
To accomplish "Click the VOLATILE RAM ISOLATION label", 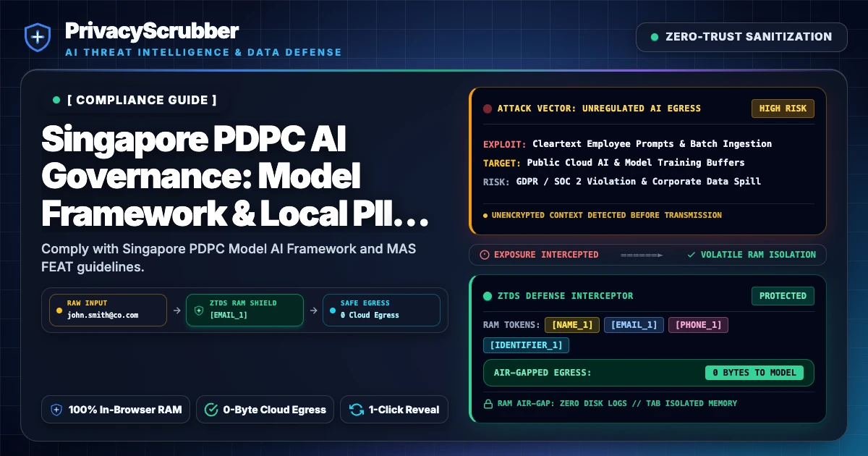I will coord(758,255).
